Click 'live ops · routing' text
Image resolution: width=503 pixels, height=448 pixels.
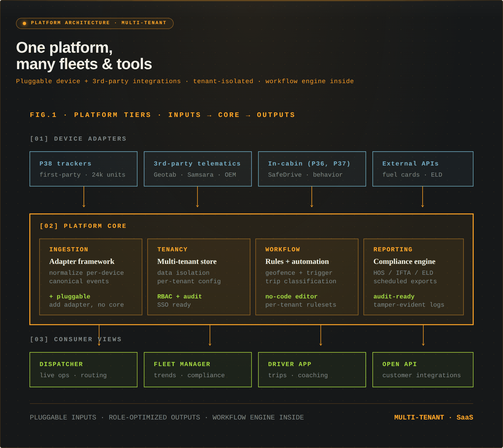pos(73,375)
